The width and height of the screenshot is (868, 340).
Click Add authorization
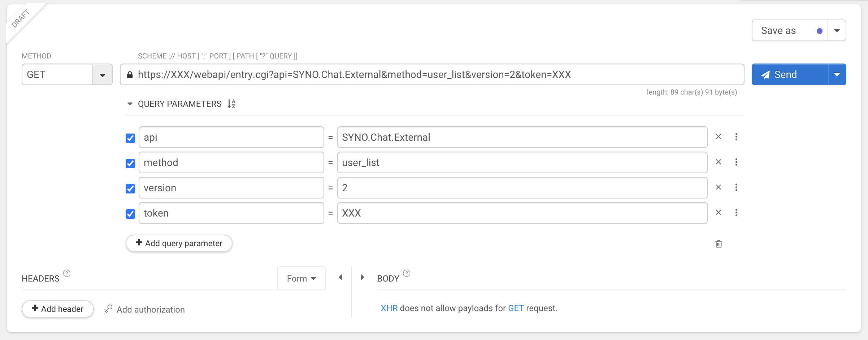coord(145,309)
